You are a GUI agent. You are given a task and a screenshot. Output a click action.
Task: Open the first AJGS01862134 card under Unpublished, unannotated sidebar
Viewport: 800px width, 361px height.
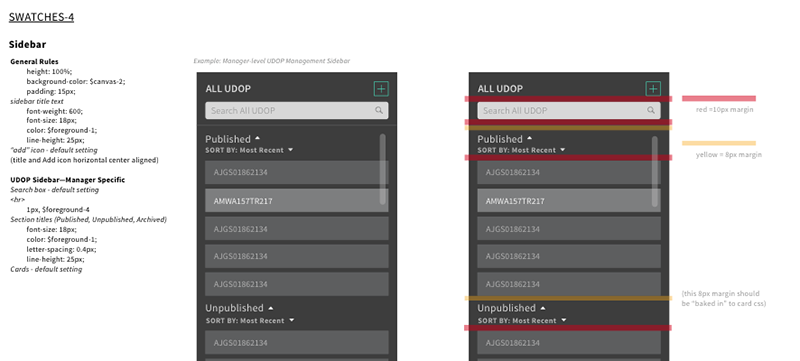(x=296, y=343)
